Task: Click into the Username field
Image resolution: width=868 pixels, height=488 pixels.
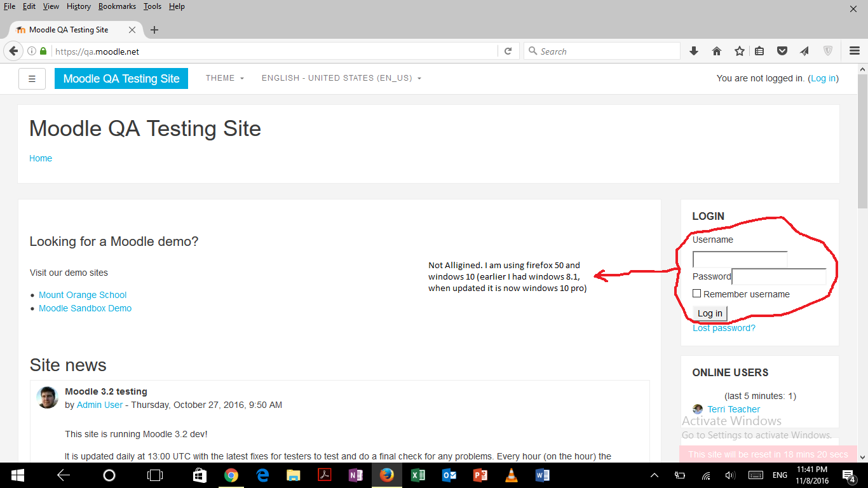Action: (740, 259)
